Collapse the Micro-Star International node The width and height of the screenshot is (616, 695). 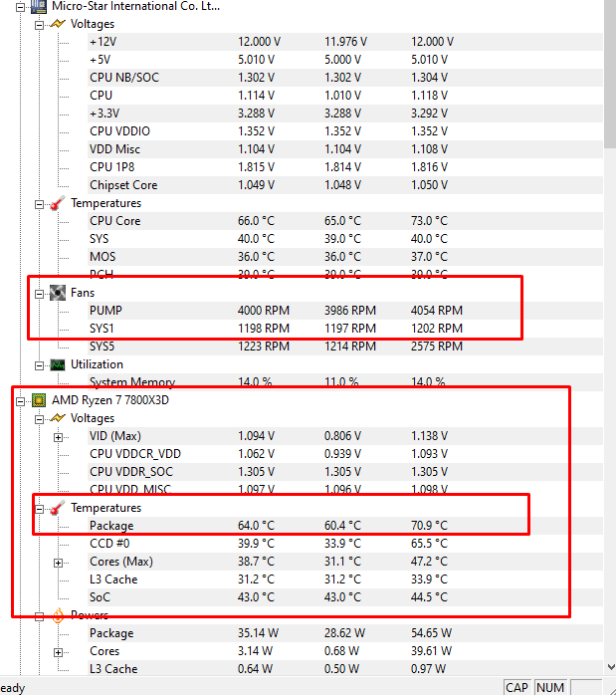20,7
